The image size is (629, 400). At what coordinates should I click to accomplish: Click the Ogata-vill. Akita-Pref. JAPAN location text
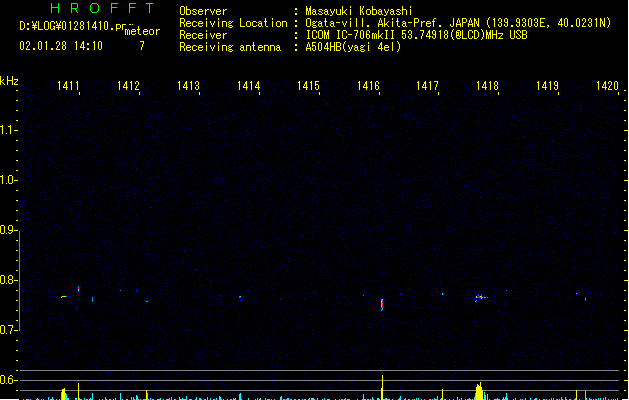click(x=458, y=23)
